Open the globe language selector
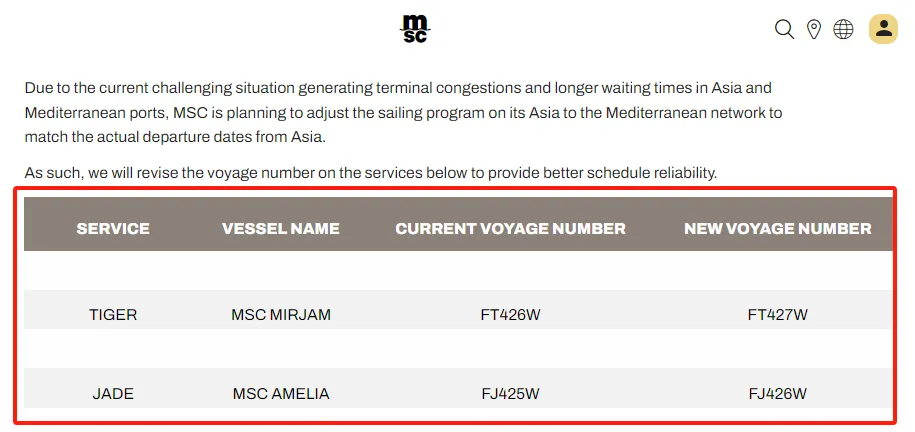 tap(843, 29)
